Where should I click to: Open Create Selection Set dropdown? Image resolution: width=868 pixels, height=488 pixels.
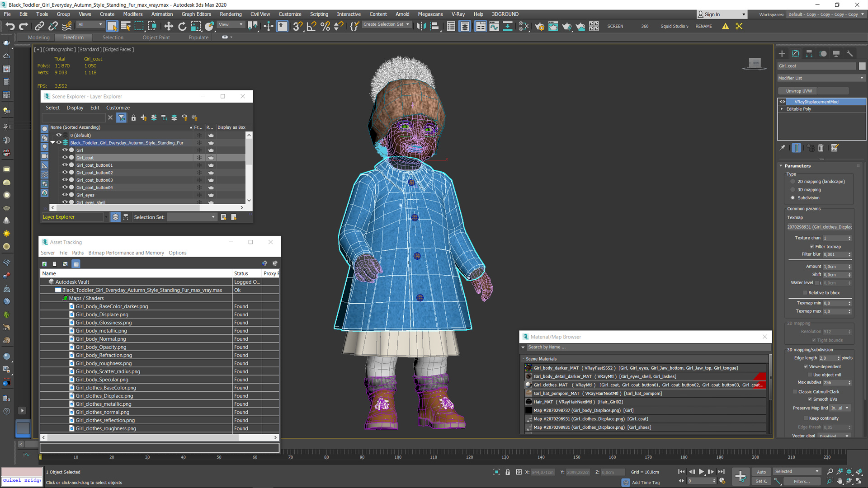(x=387, y=24)
